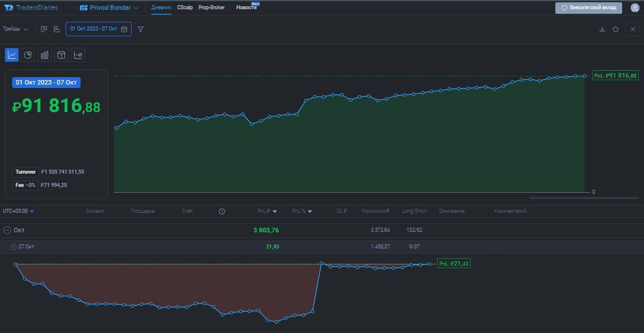Open the date range 01 Окт 2023 - 07 Окт
The height and width of the screenshot is (333, 644).
tap(98, 28)
